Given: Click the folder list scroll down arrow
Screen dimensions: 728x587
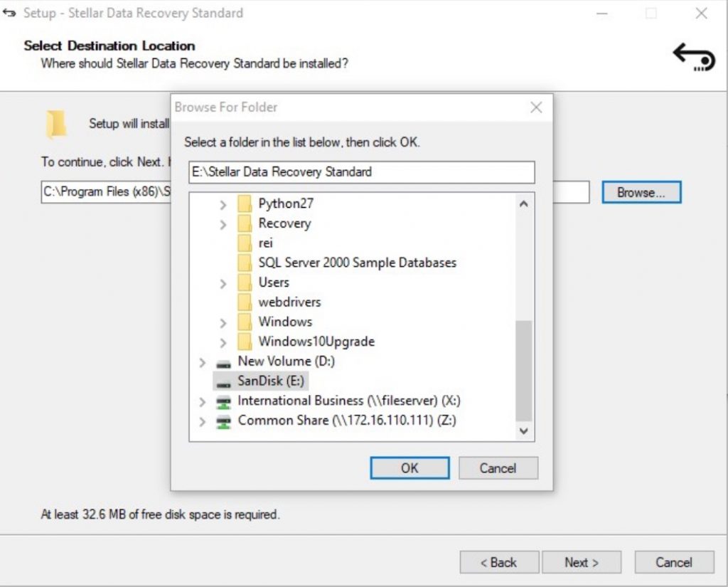Looking at the screenshot, I should pyautogui.click(x=524, y=430).
